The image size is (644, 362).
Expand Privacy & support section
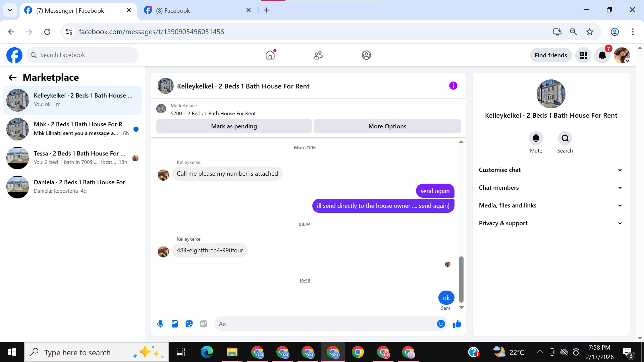(x=551, y=223)
